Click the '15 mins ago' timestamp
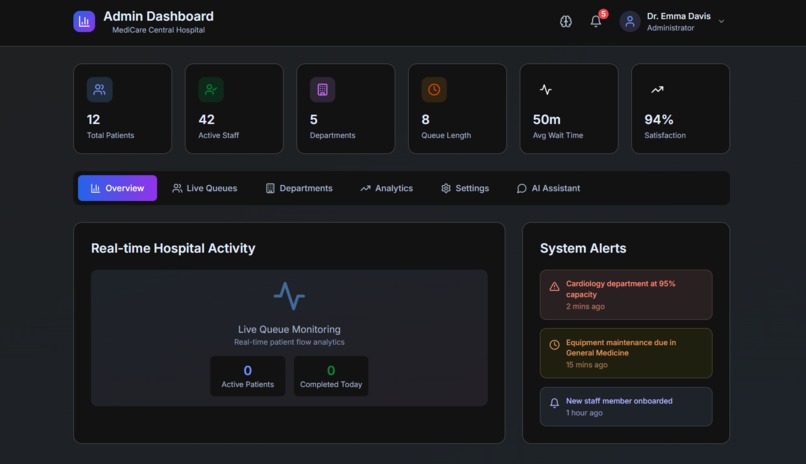Screen dimensions: 806x464 coord(587,365)
